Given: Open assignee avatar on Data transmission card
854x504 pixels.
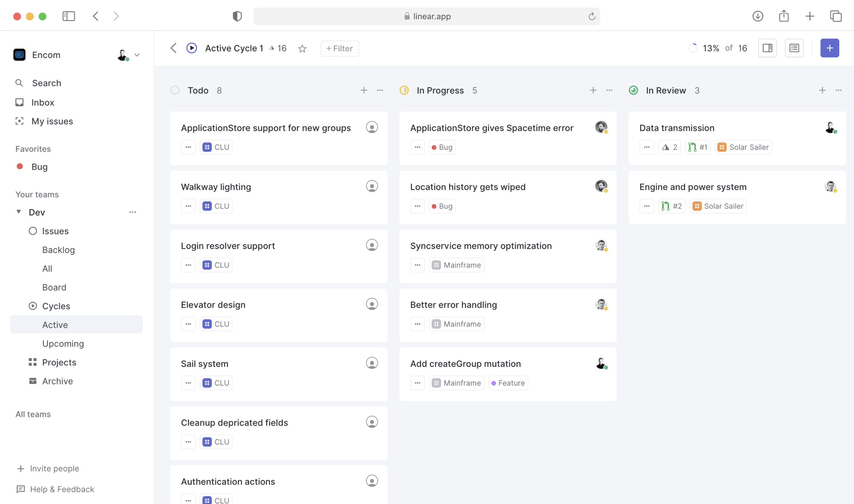Looking at the screenshot, I should point(830,127).
